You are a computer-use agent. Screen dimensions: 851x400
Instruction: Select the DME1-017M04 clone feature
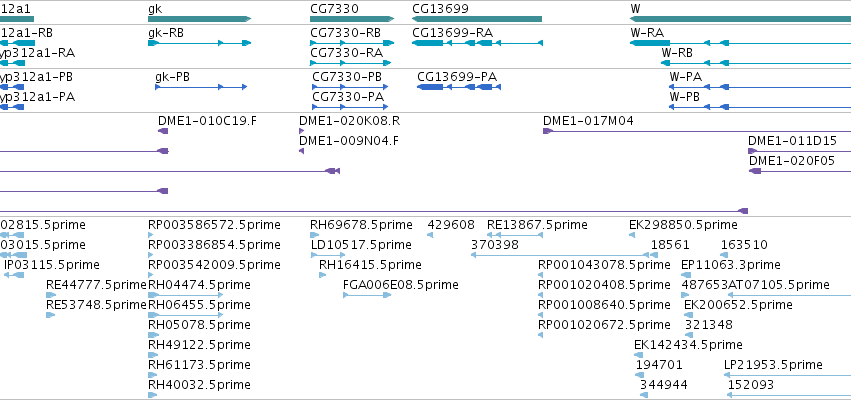tap(697, 131)
